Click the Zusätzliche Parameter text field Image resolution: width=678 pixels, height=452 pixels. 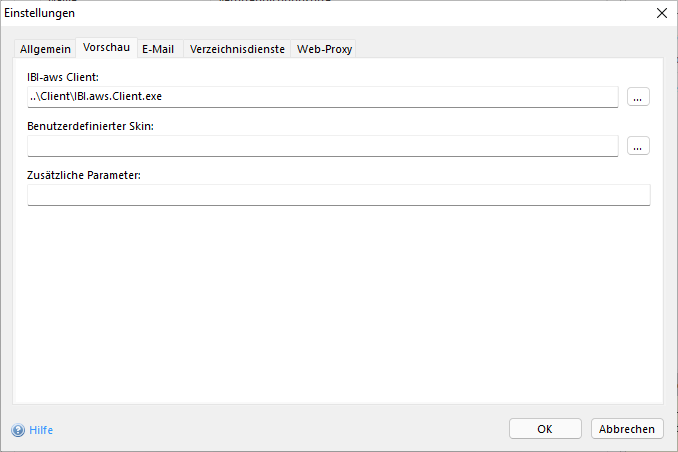tap(338, 195)
